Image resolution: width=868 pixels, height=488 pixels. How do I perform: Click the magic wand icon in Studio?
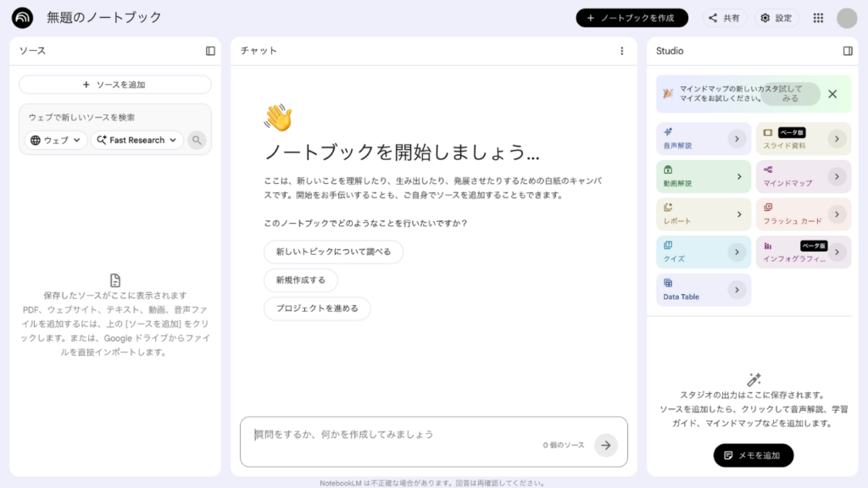[754, 380]
